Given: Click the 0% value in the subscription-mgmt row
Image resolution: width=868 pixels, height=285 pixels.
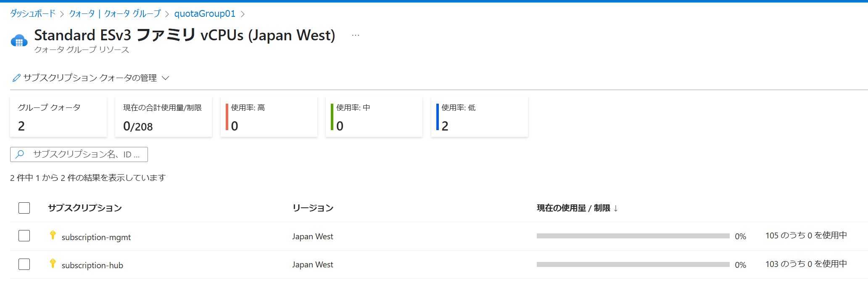Looking at the screenshot, I should click(x=741, y=236).
